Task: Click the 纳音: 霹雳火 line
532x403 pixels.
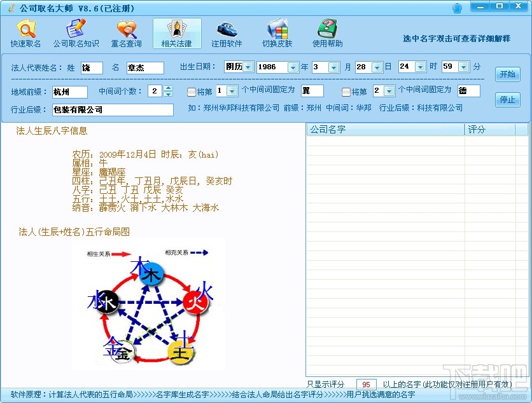Action: tap(146, 207)
